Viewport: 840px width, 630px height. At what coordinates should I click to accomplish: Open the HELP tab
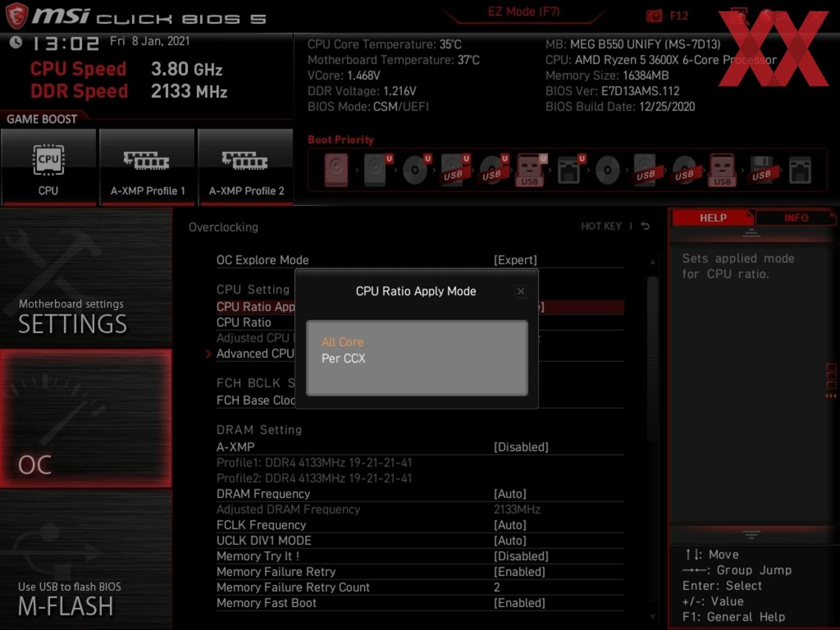[x=713, y=217]
